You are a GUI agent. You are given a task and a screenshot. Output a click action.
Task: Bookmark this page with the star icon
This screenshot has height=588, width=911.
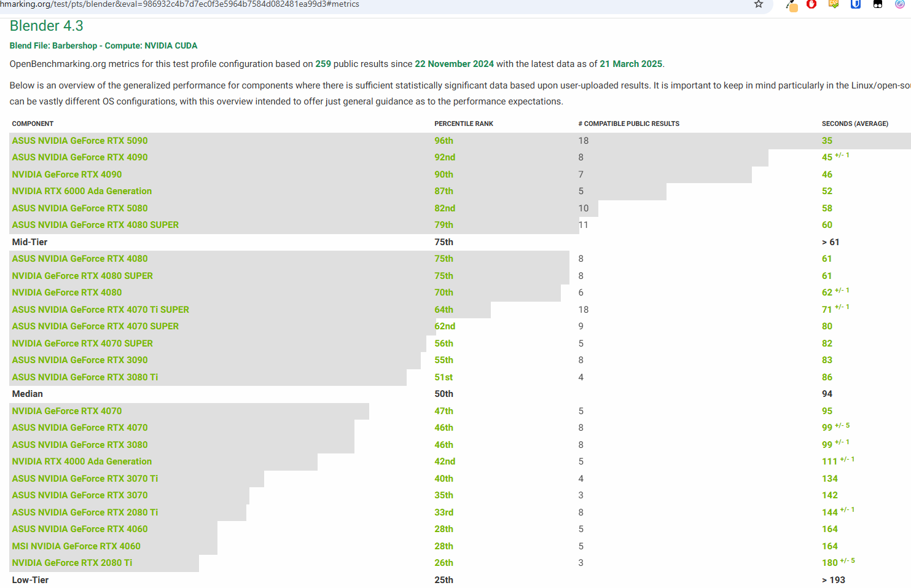coord(759,4)
